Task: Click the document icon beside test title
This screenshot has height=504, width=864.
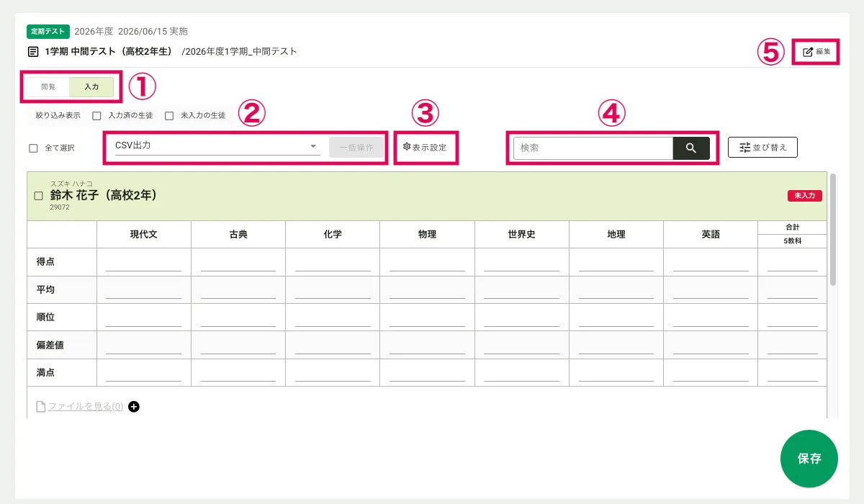Action: pyautogui.click(x=33, y=52)
